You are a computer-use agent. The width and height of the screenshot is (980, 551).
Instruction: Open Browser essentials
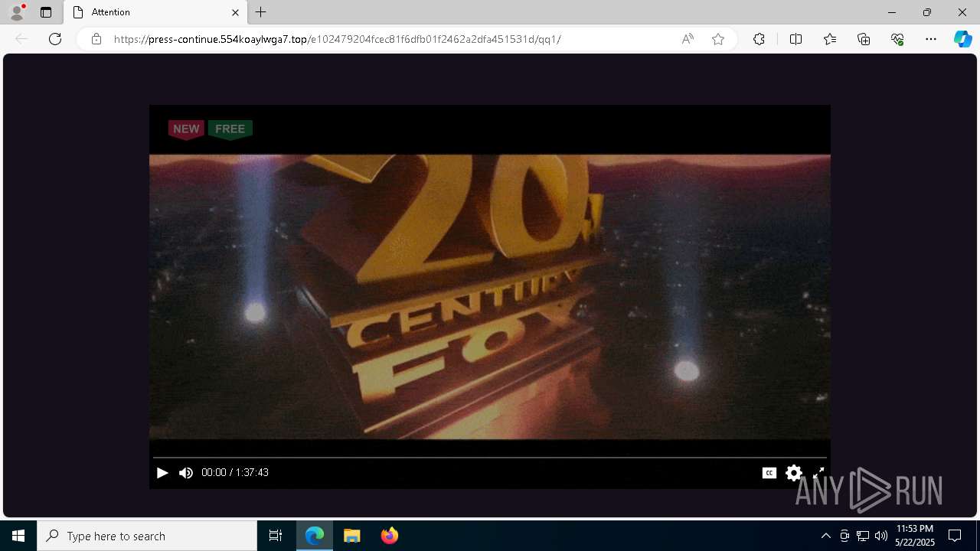(897, 39)
